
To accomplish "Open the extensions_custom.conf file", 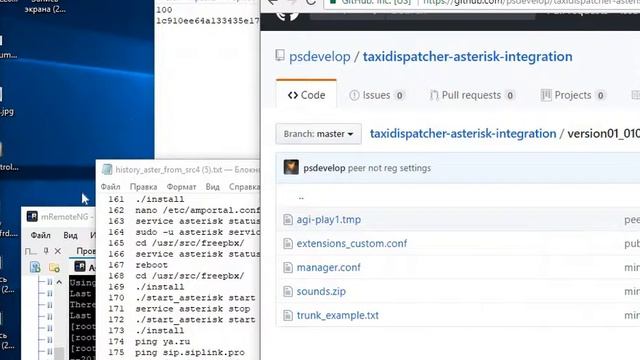I will click(x=352, y=244).
